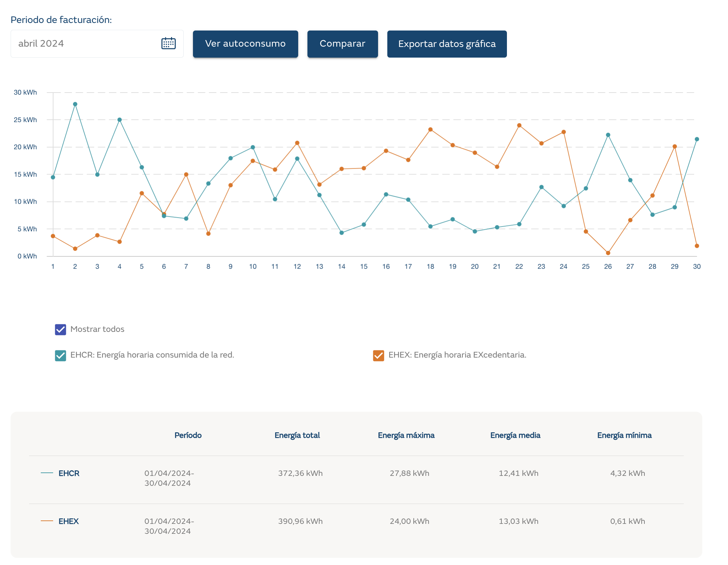Click the 'Energía mínima' column header

point(624,435)
